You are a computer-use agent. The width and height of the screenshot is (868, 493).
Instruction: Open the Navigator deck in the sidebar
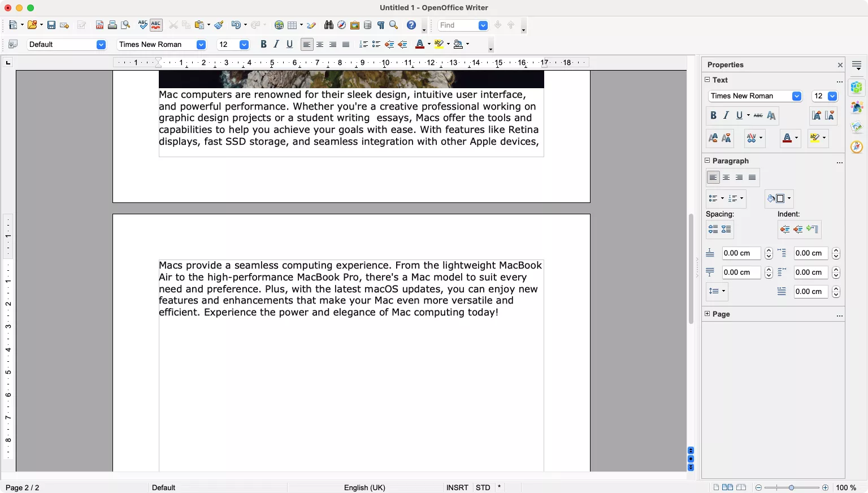[x=857, y=146]
